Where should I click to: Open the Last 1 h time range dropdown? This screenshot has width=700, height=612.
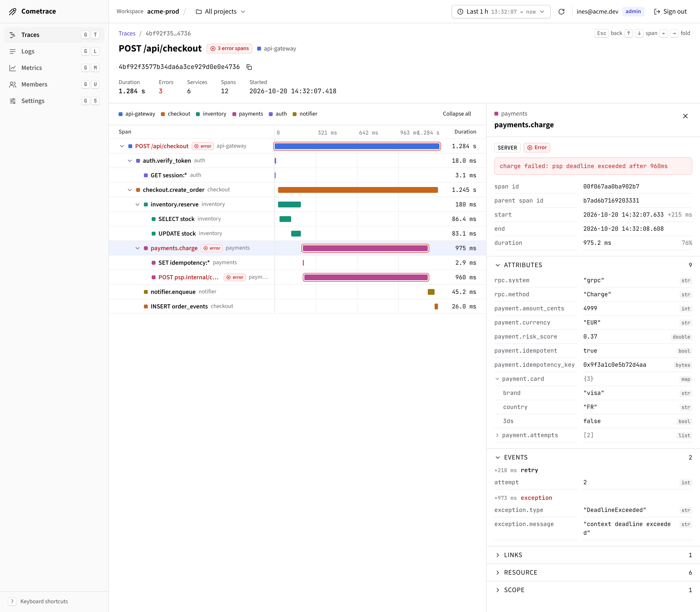501,12
